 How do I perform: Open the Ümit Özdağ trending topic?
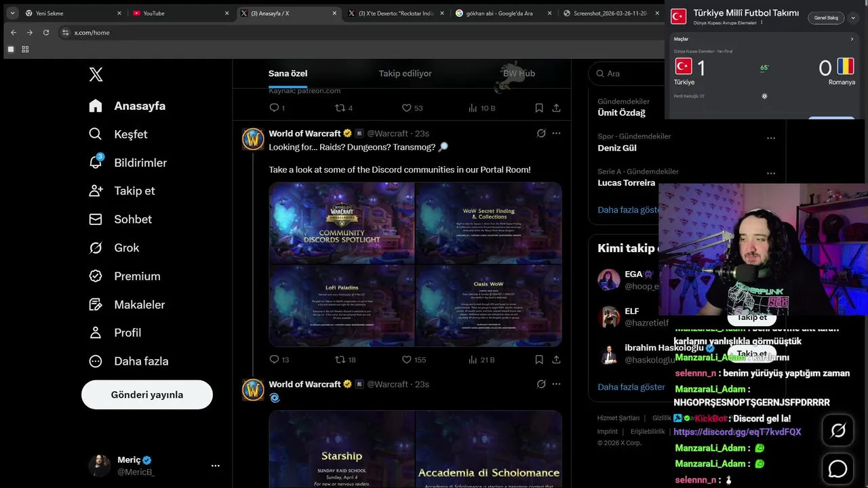click(x=621, y=113)
